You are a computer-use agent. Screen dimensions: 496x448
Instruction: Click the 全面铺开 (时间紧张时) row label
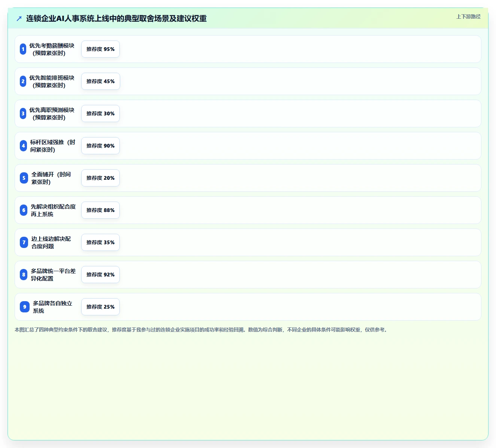(x=51, y=178)
